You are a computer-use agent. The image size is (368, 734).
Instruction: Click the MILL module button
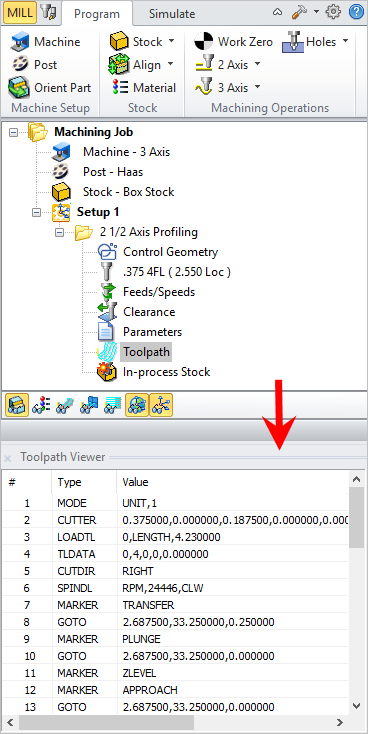(20, 13)
